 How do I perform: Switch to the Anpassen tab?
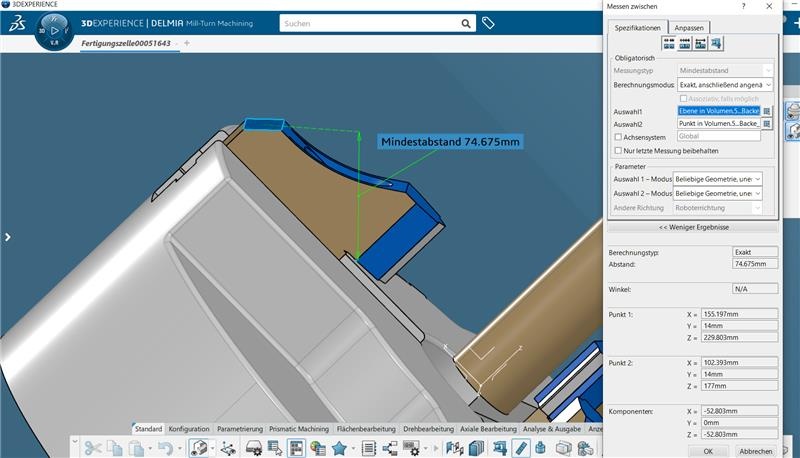point(689,28)
